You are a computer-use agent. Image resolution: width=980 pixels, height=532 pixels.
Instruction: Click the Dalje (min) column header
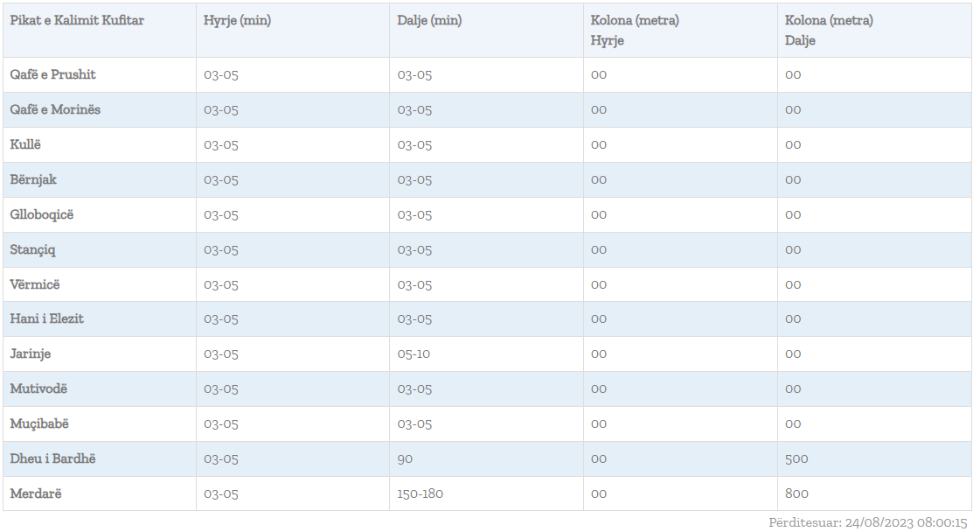pyautogui.click(x=429, y=21)
